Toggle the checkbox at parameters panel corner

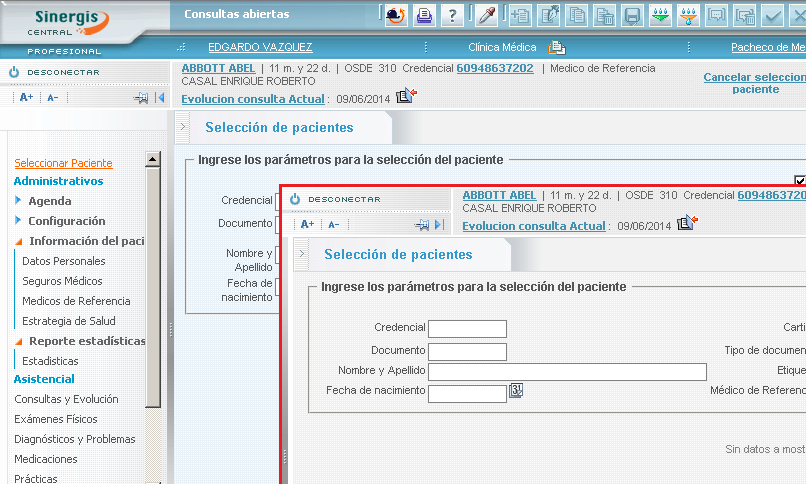800,180
